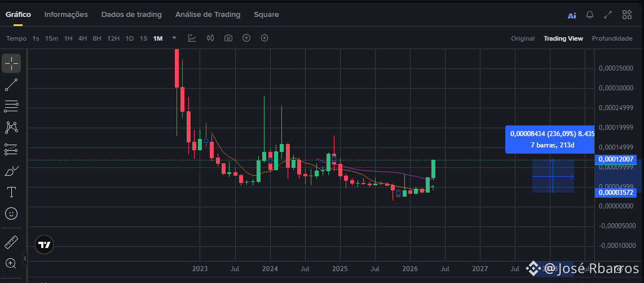Screen dimensions: 644x283
Task: Click the 0,00030000 price axis label
Action: pyautogui.click(x=616, y=88)
